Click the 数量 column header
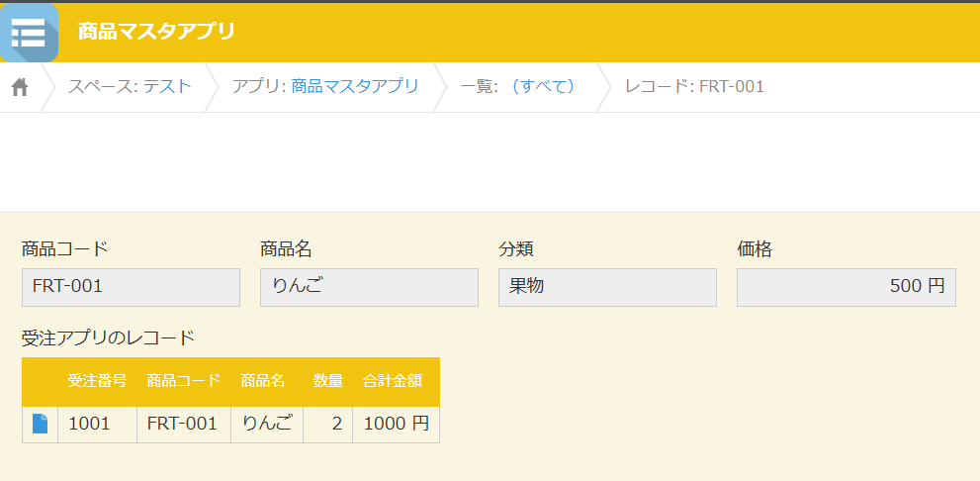Image resolution: width=980 pixels, height=481 pixels. coord(328,381)
